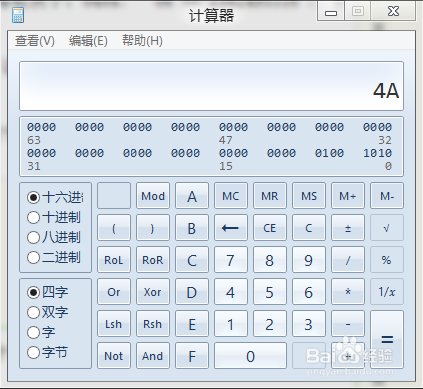
Task: Click the CE clear entry button
Action: coord(270,228)
